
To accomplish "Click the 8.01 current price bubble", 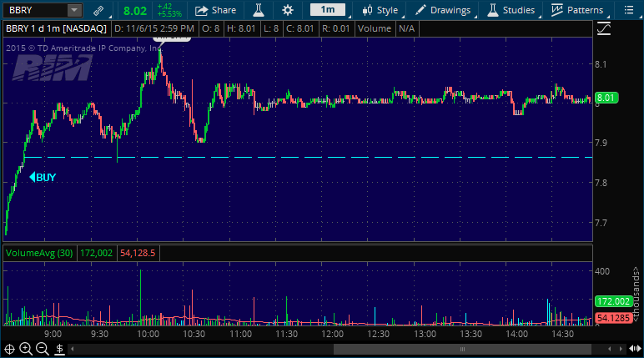I will tap(606, 98).
